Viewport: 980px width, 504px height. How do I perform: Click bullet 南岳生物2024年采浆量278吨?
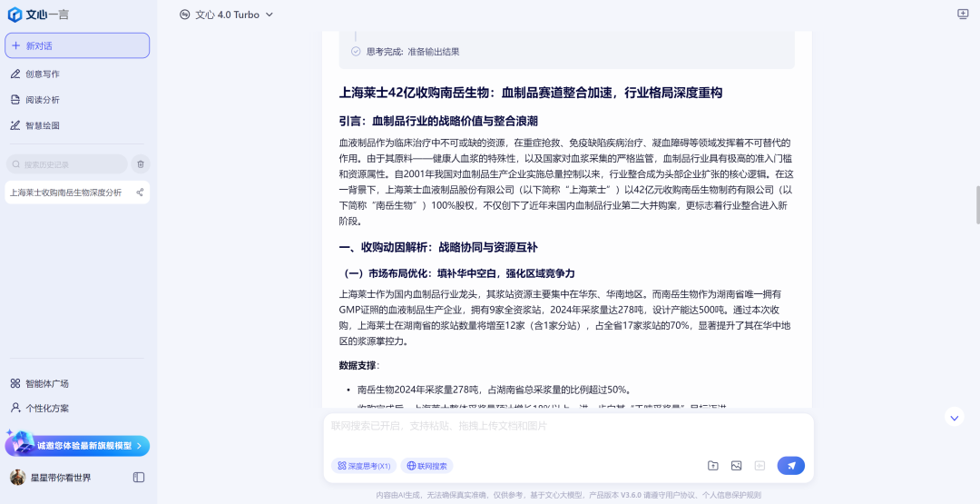tap(494, 390)
